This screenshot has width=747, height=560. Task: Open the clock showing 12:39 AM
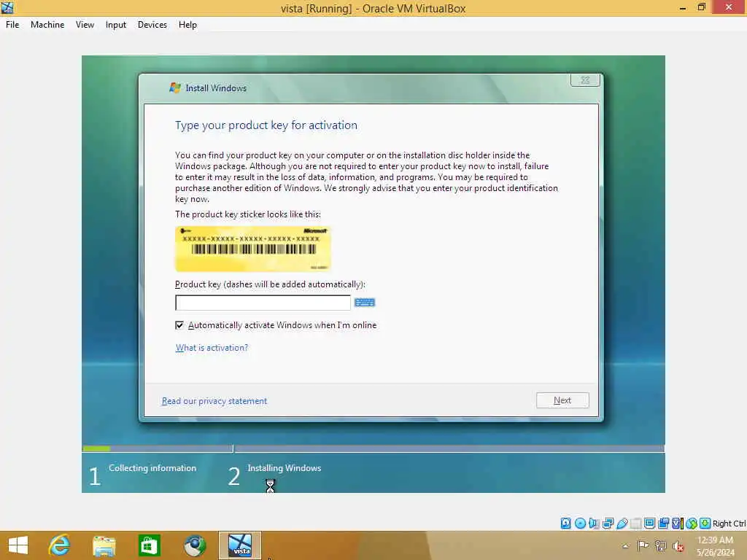(x=715, y=545)
